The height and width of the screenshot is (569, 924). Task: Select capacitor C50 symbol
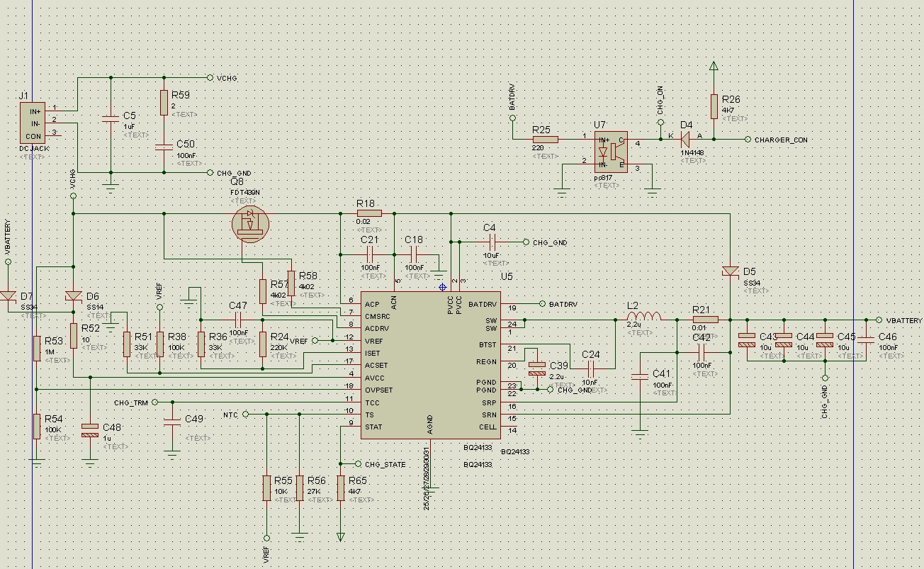(164, 147)
